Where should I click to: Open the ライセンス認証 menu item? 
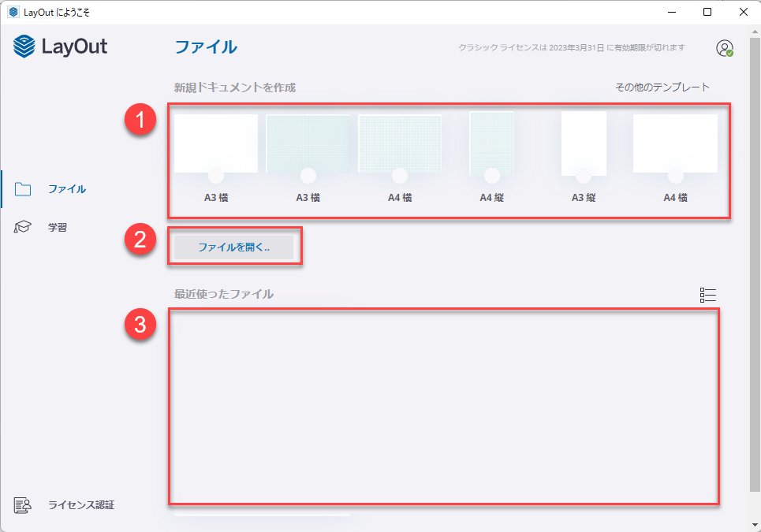(x=80, y=504)
